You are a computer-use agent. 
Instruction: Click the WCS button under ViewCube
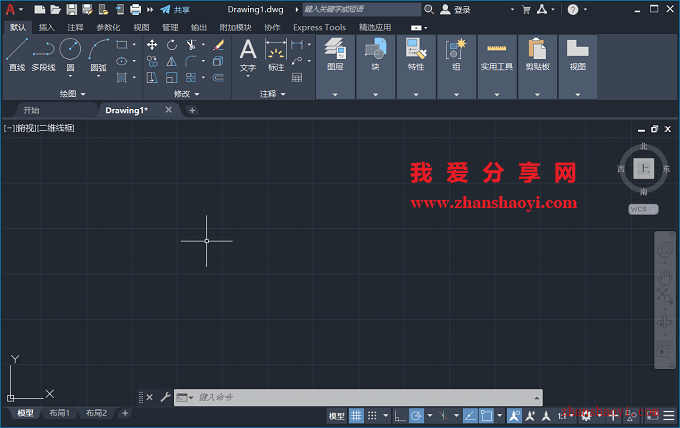click(x=644, y=209)
